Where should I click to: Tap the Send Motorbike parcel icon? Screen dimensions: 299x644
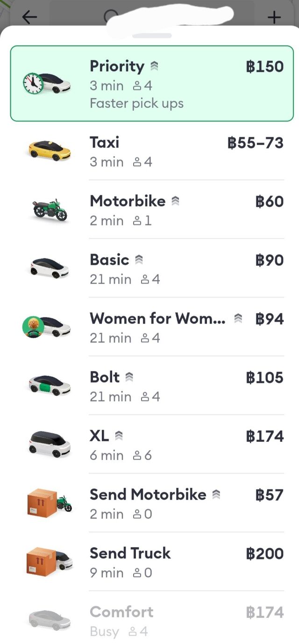[50, 502]
